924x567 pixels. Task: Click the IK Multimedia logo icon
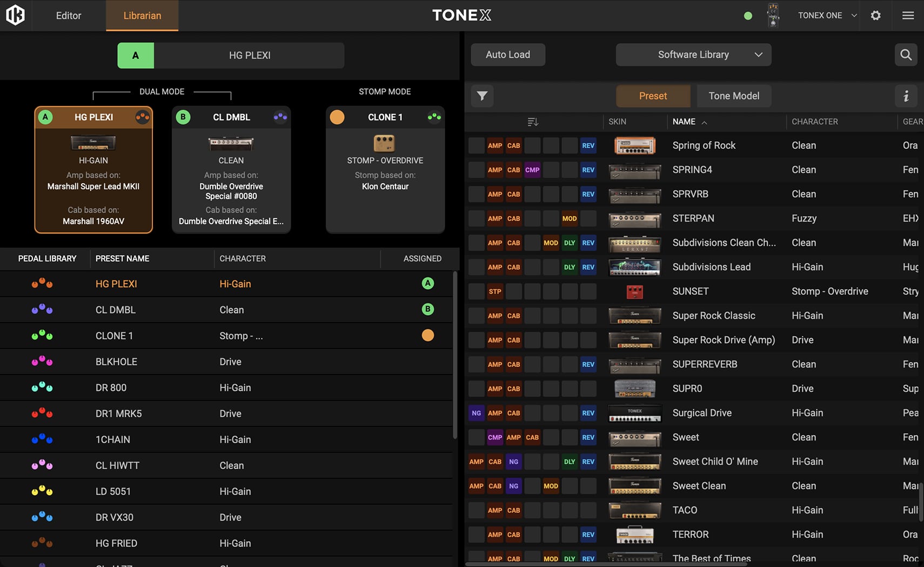[x=15, y=15]
